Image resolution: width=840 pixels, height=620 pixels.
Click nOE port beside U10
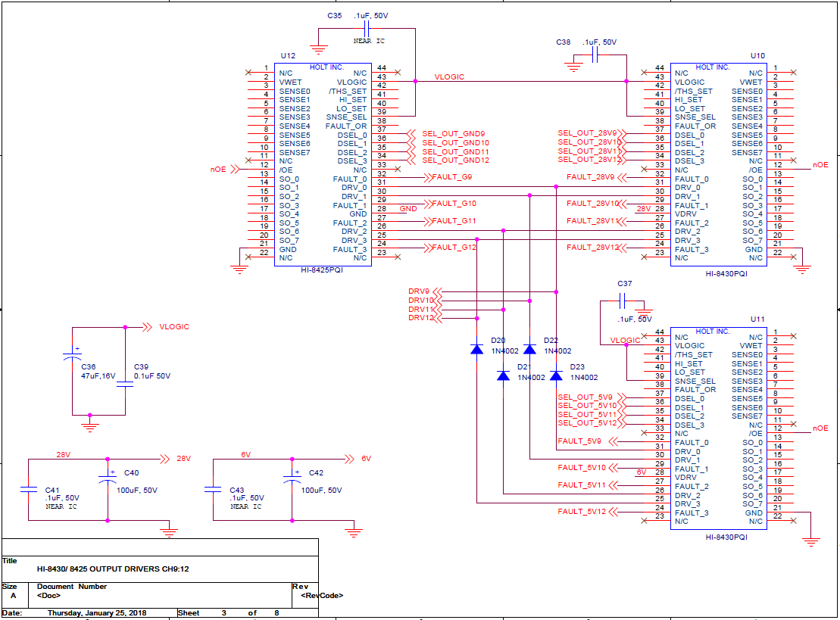coord(821,165)
